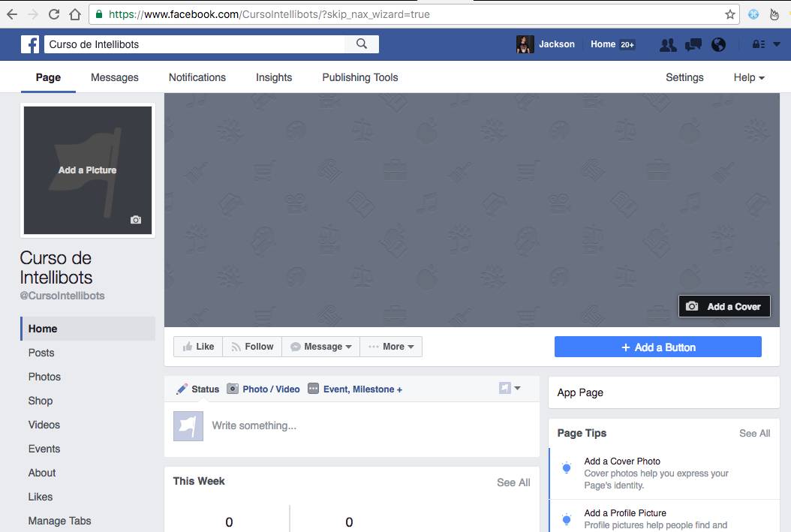Click the bookmark star in the address bar
Viewport: 791px width, 532px height.
(x=731, y=14)
